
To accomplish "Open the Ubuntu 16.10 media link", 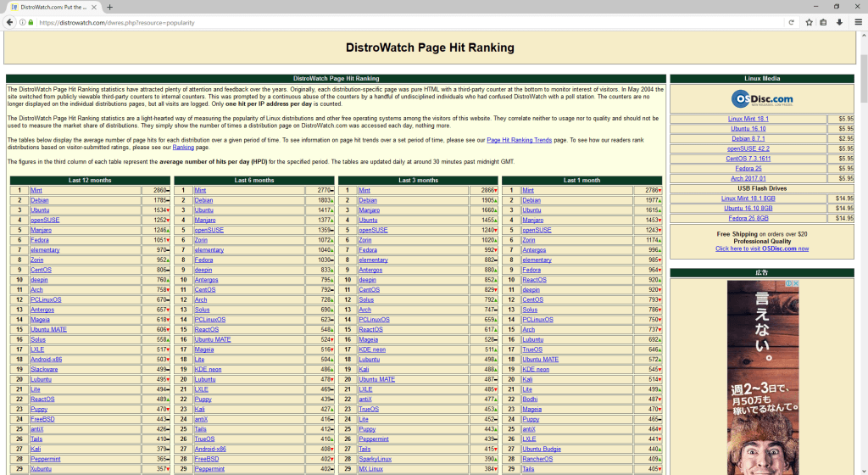I will click(x=748, y=129).
